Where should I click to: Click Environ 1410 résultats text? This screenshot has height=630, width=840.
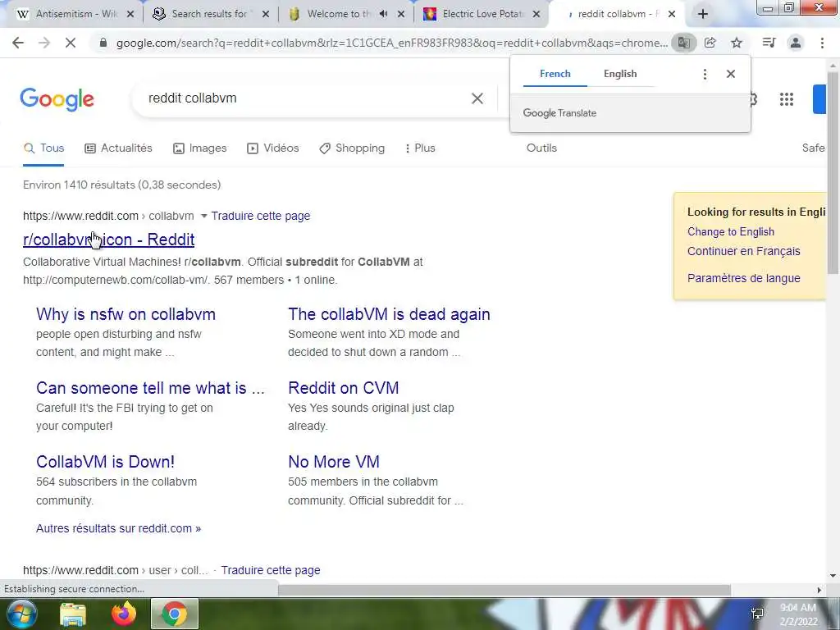[121, 185]
